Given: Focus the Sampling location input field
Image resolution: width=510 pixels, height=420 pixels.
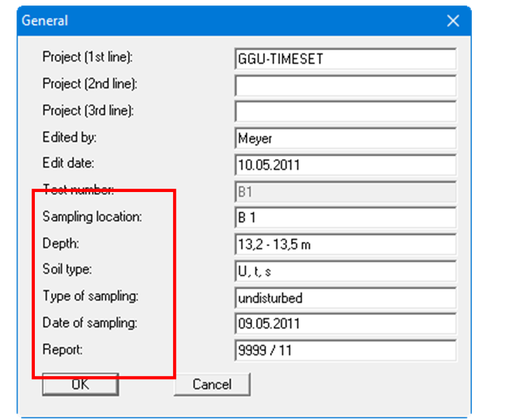Looking at the screenshot, I should pos(345,217).
